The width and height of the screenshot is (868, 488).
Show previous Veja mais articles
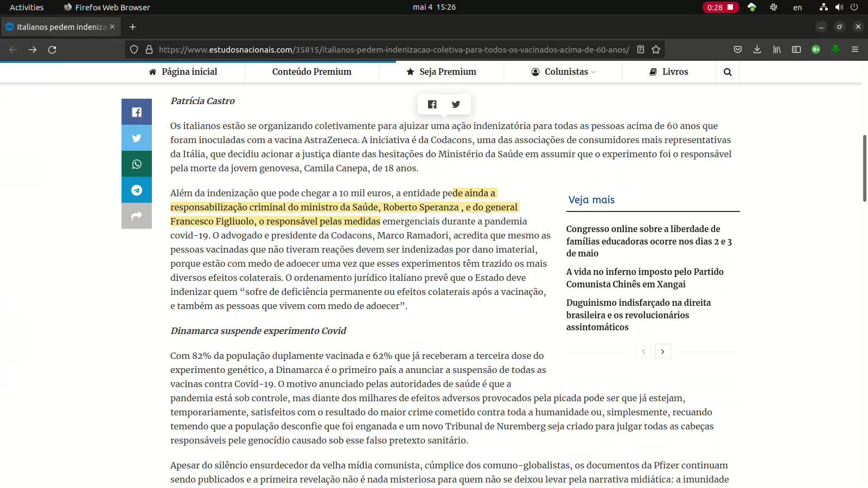coord(643,352)
